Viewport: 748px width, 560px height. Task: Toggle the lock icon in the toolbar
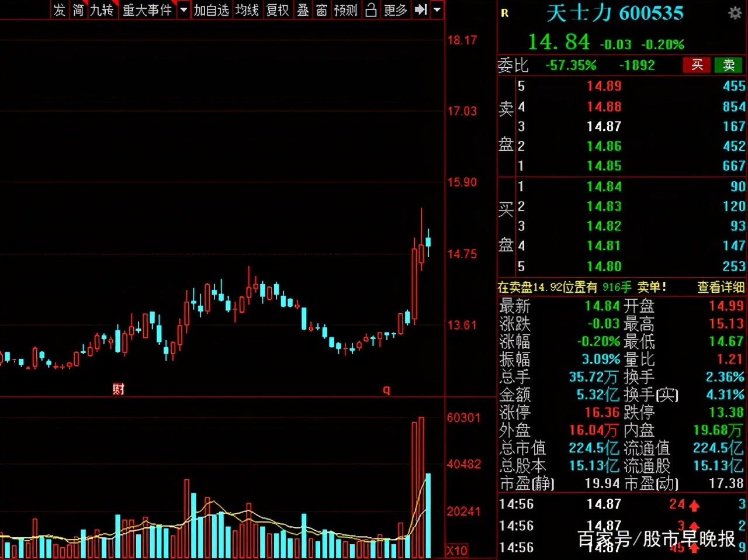click(x=370, y=10)
